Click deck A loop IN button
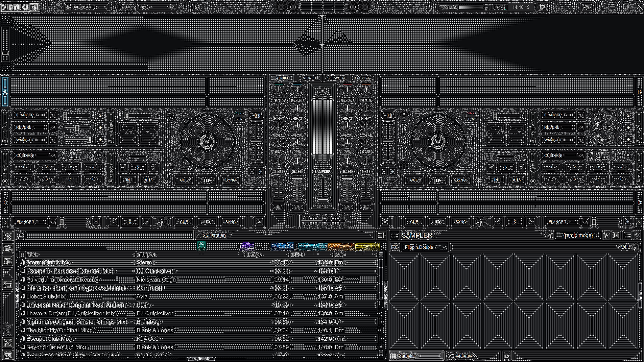 pos(128,180)
